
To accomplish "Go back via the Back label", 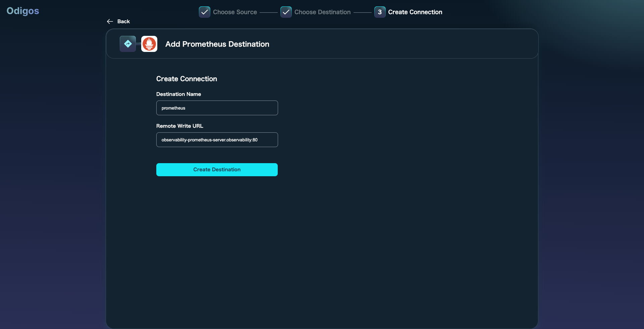I will [123, 21].
